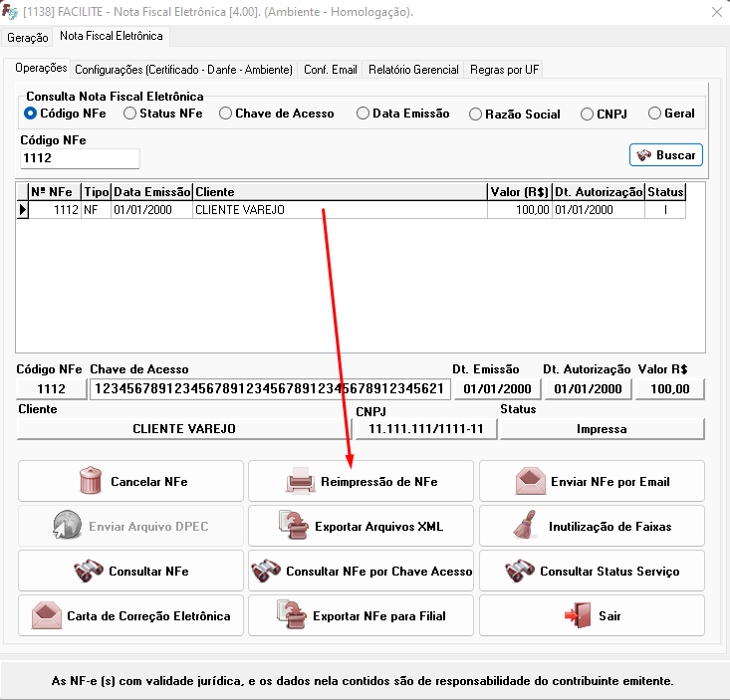Image resolution: width=730 pixels, height=700 pixels.
Task: Open the Conf. Email tab
Action: pos(330,70)
